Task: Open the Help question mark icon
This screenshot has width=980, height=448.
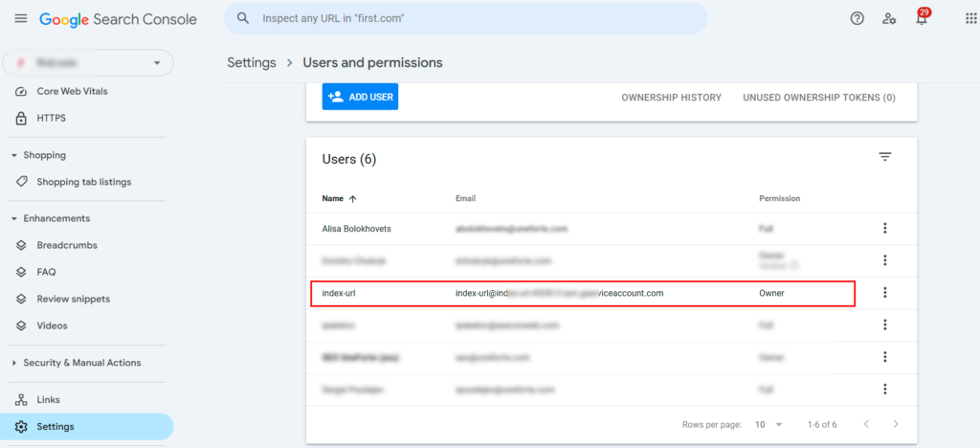Action: (857, 19)
